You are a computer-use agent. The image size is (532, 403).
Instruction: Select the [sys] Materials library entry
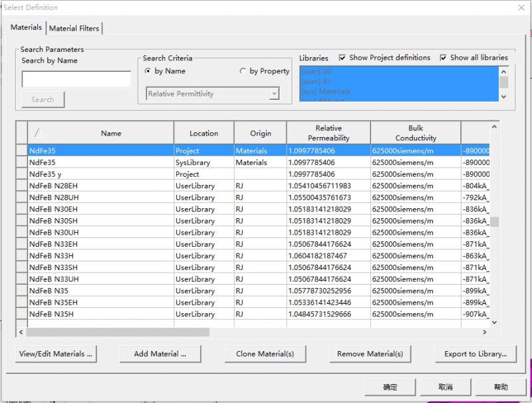(399, 92)
